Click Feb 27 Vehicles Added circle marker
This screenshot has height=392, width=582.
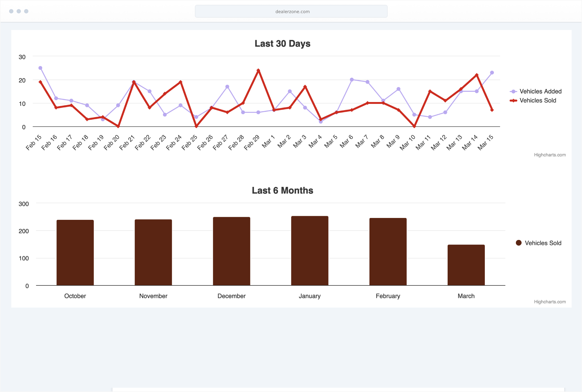227,87
